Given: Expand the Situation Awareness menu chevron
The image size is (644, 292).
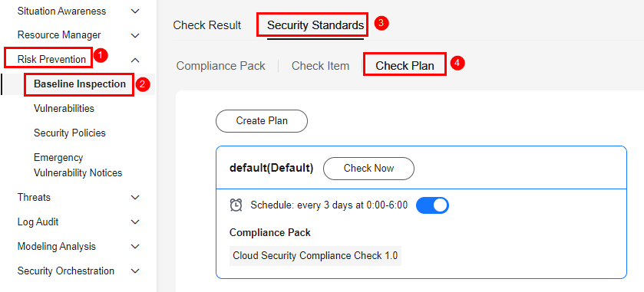Looking at the screenshot, I should point(135,11).
